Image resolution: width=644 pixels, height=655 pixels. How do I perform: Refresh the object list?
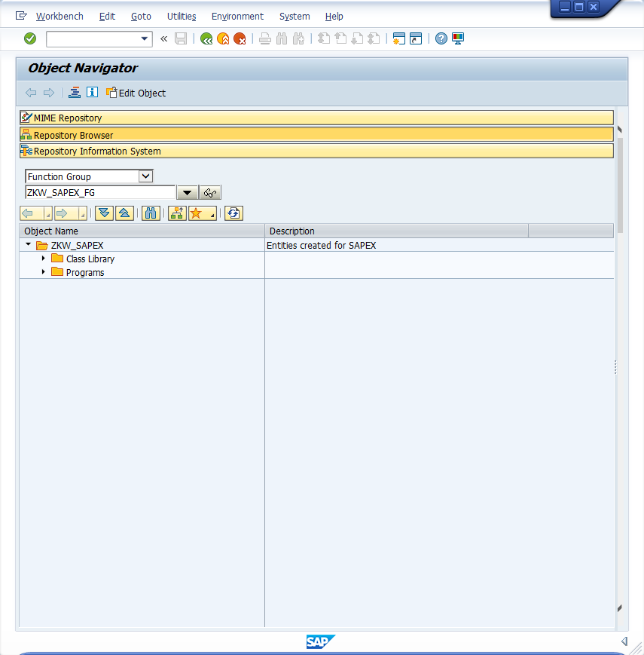[x=233, y=213]
